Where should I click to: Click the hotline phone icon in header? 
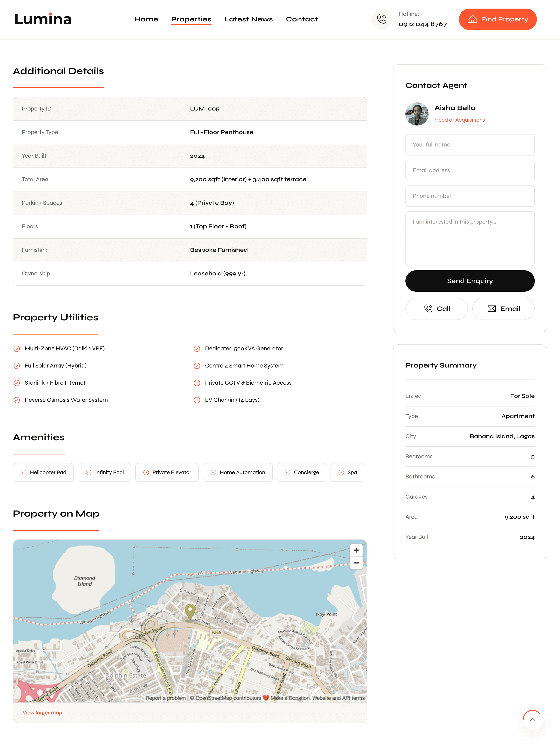pyautogui.click(x=381, y=19)
